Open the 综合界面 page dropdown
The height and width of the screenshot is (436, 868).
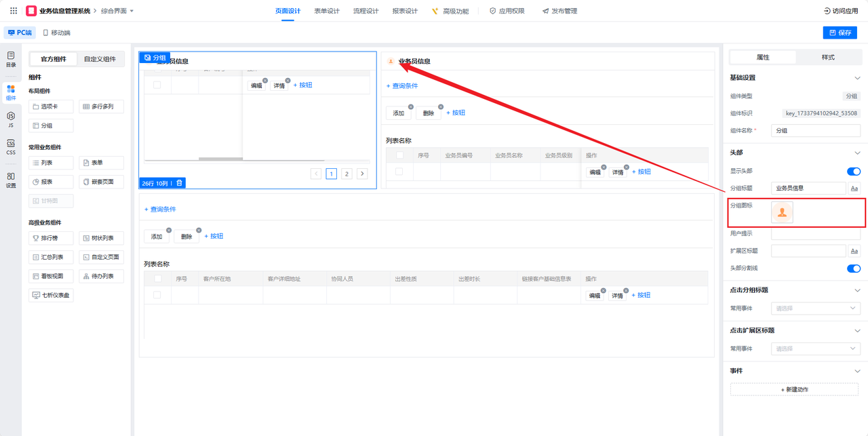[x=117, y=11]
